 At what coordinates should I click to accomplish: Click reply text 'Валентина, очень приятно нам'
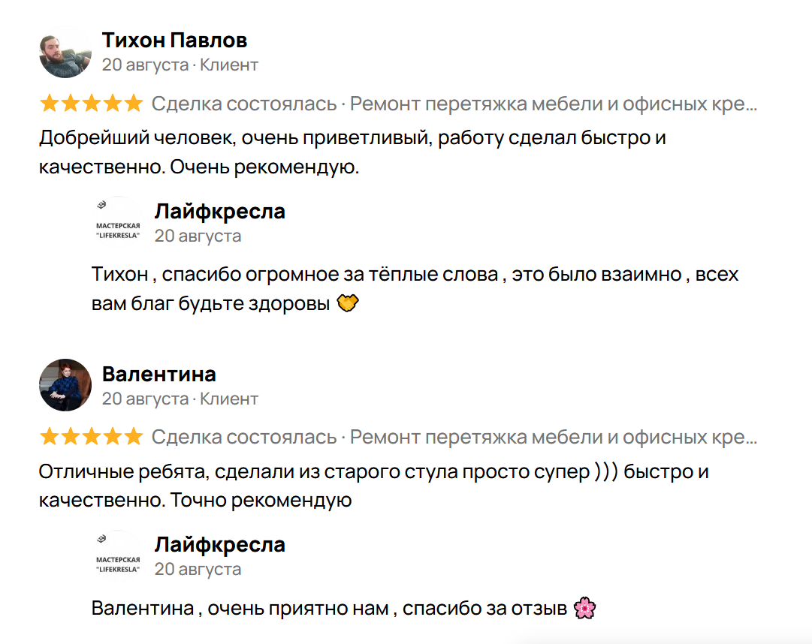[x=329, y=608]
